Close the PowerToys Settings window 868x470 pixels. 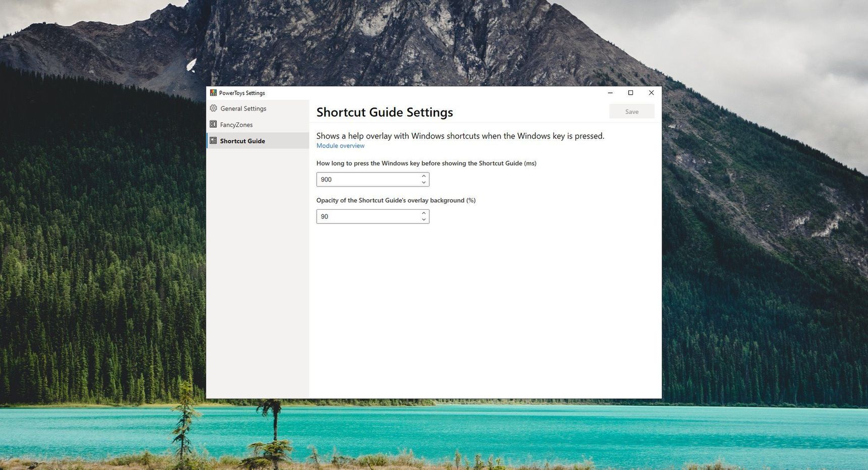[651, 93]
